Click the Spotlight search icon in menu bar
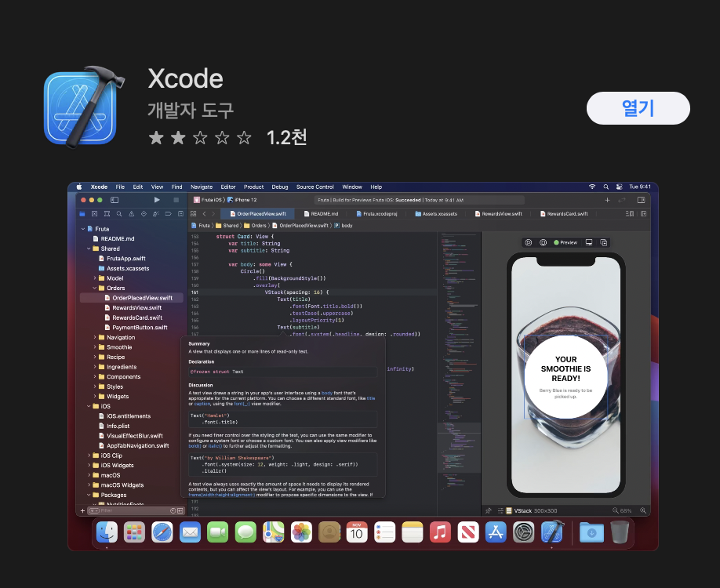 605,187
